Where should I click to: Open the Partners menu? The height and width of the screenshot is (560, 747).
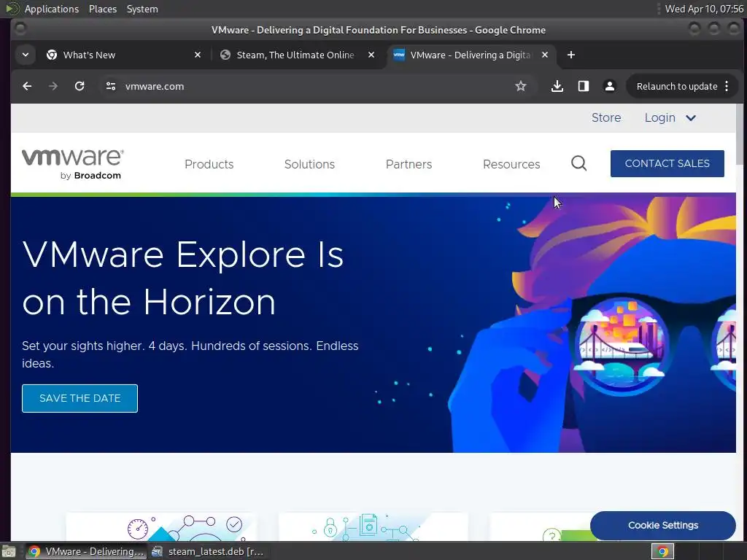coord(409,164)
